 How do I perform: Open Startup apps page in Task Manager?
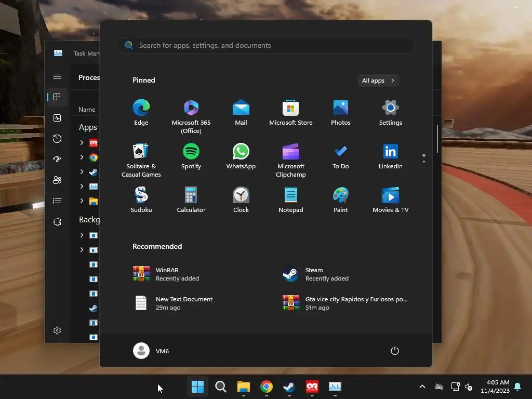coord(57,159)
